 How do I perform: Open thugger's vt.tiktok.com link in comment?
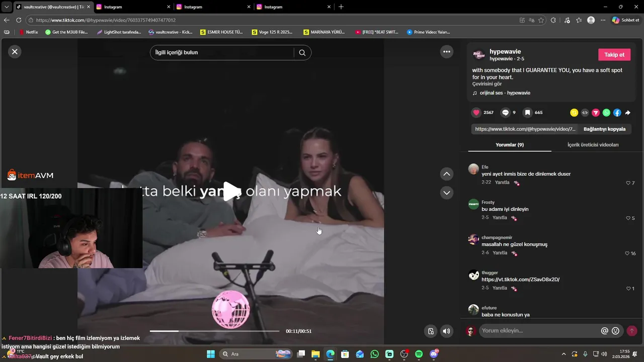(520, 280)
